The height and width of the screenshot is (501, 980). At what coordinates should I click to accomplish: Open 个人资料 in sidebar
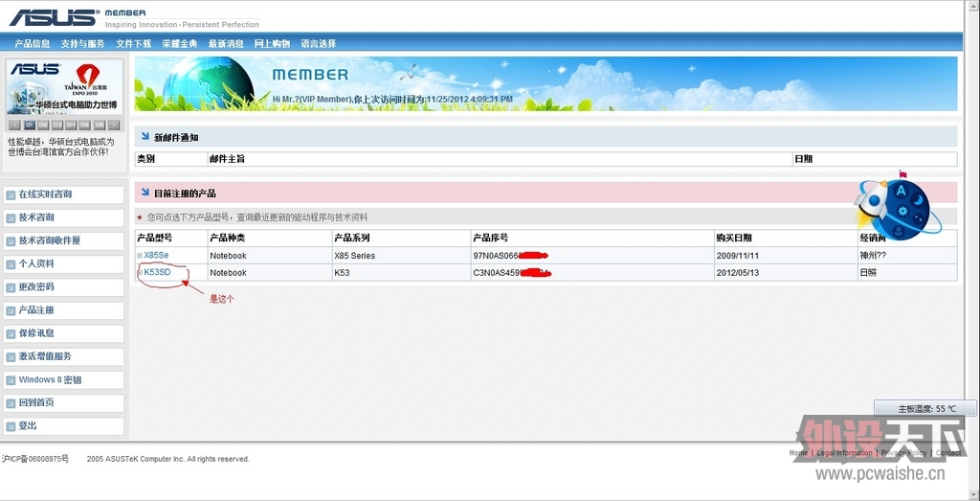click(x=63, y=264)
